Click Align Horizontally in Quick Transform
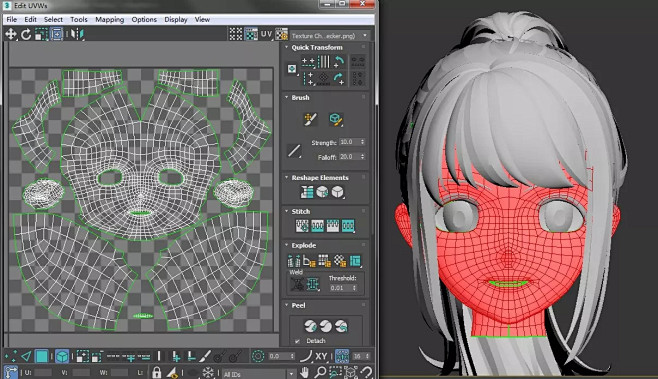The image size is (658, 379). pos(308,62)
